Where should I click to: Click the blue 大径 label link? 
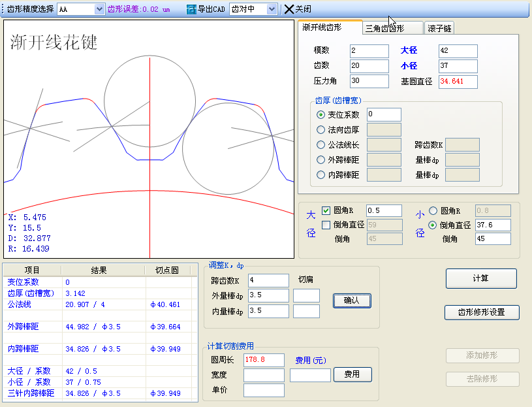(409, 50)
